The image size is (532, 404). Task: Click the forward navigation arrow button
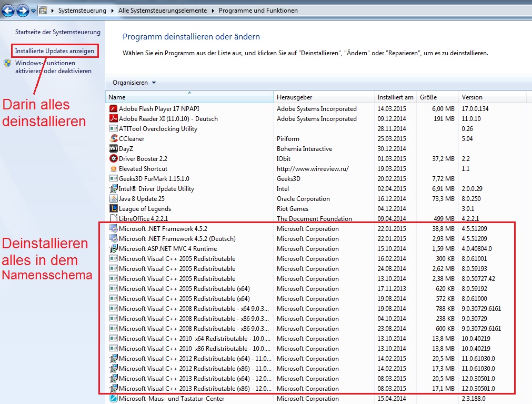(x=23, y=11)
